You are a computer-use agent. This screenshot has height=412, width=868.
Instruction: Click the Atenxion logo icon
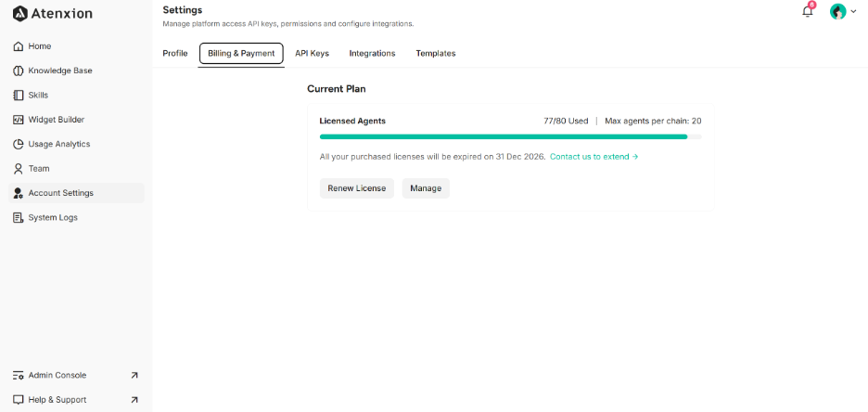pyautogui.click(x=19, y=14)
